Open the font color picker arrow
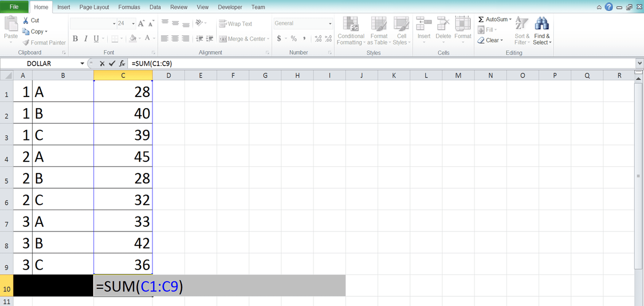Viewport: 644px width, 306px height. tap(153, 39)
